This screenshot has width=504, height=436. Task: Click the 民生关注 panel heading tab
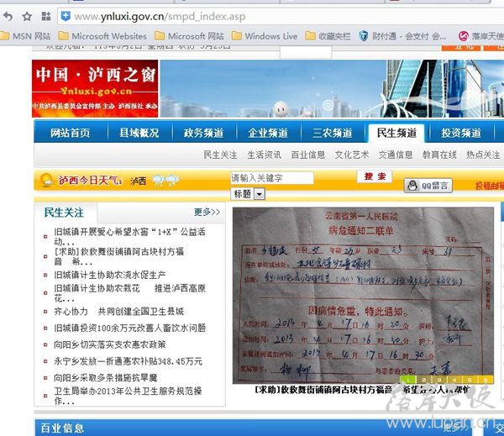point(64,213)
